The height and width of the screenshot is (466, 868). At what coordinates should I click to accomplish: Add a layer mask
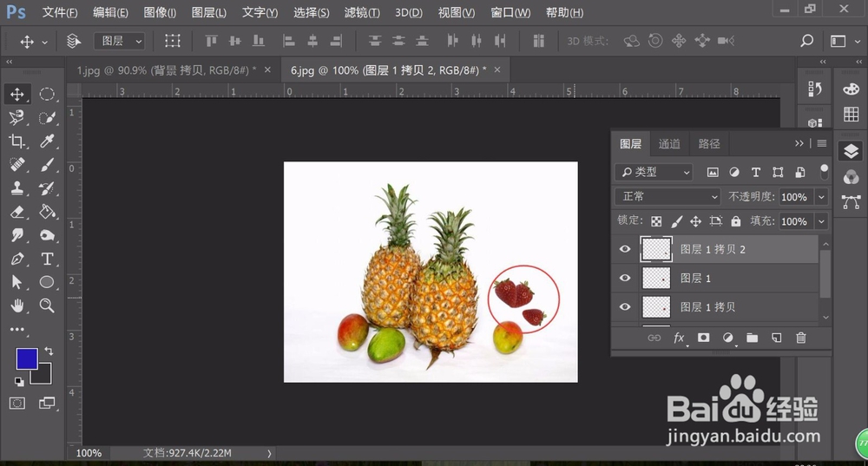tap(704, 338)
